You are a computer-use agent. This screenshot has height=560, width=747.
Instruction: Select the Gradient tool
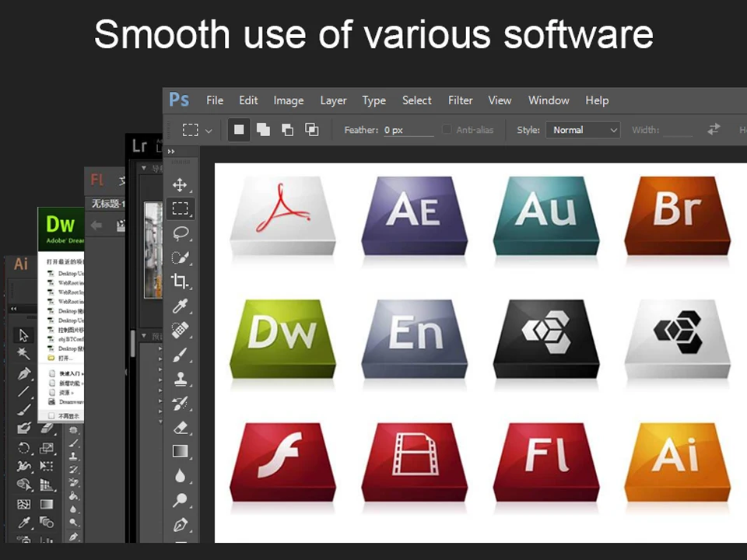[x=180, y=450]
